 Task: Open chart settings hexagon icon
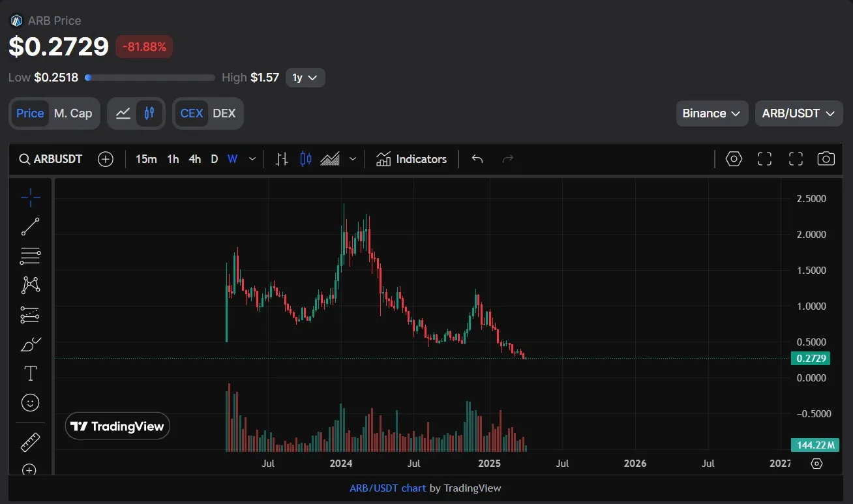coord(734,159)
